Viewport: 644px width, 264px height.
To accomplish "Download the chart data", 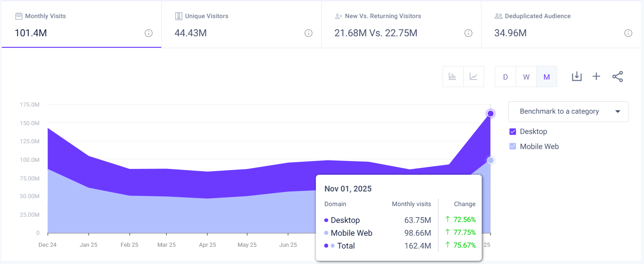I will pyautogui.click(x=577, y=76).
